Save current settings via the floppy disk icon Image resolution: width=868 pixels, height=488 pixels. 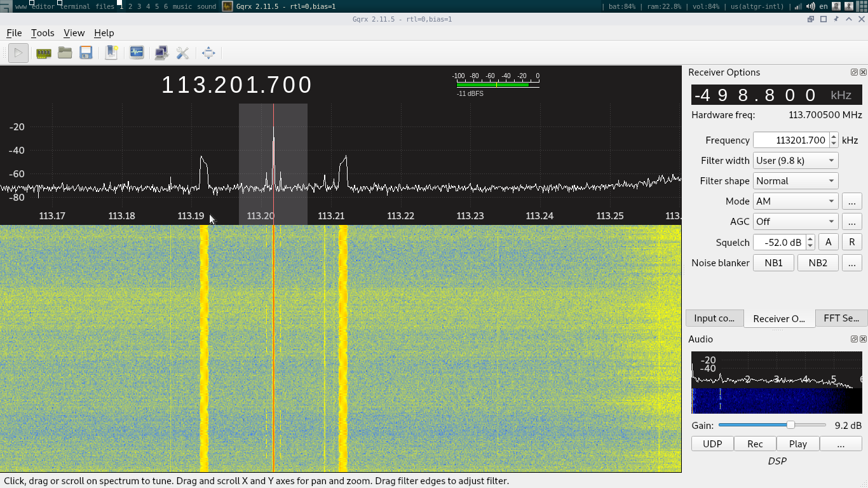tap(86, 53)
